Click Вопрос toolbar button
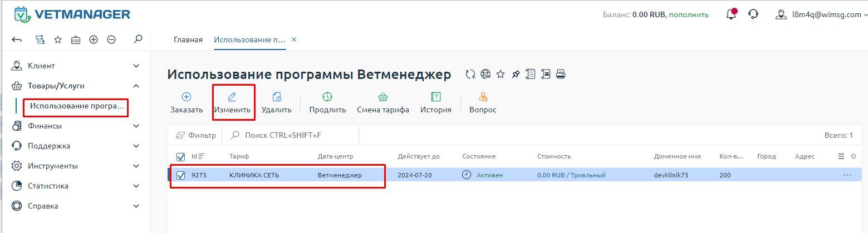 483,103
